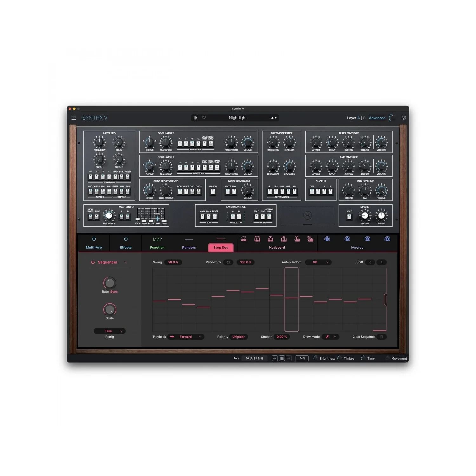Select Macro 2 icon
Image resolution: width=476 pixels, height=476 pixels.
347,239
